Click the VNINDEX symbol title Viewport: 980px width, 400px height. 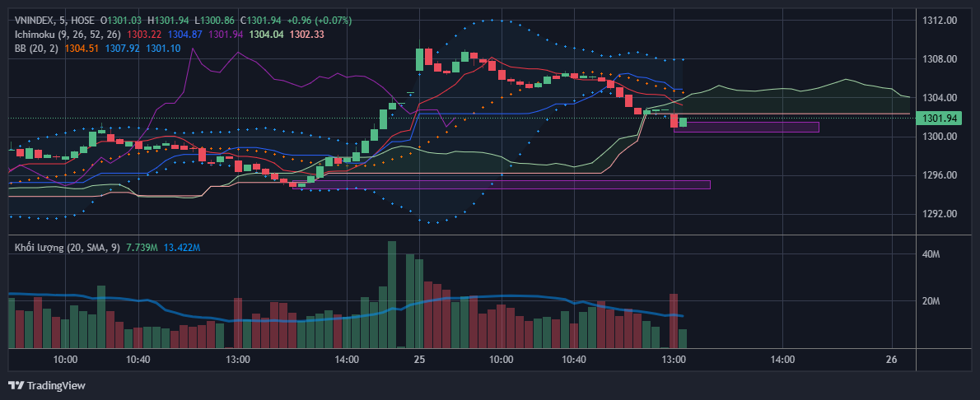[x=35, y=21]
